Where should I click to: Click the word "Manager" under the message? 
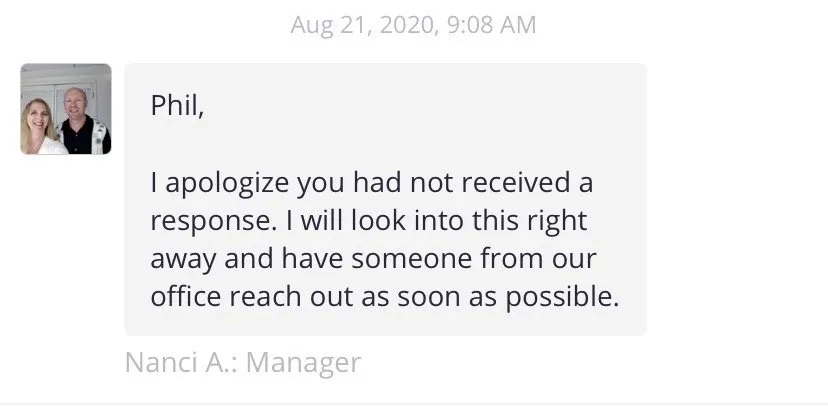[303, 362]
